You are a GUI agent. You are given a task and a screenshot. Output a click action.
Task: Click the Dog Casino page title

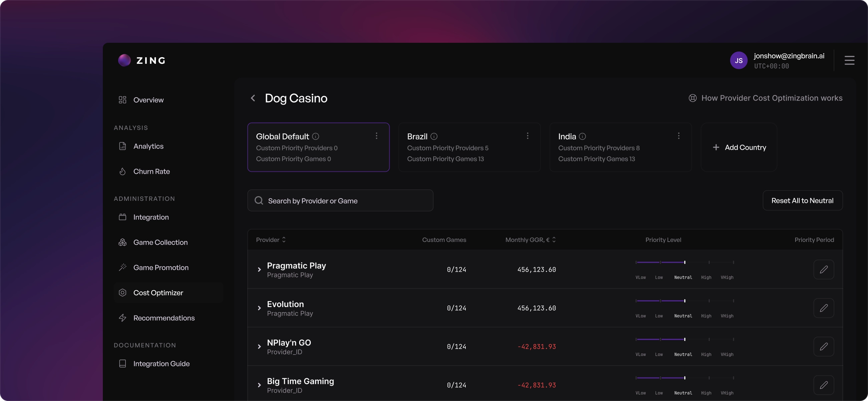pos(296,98)
